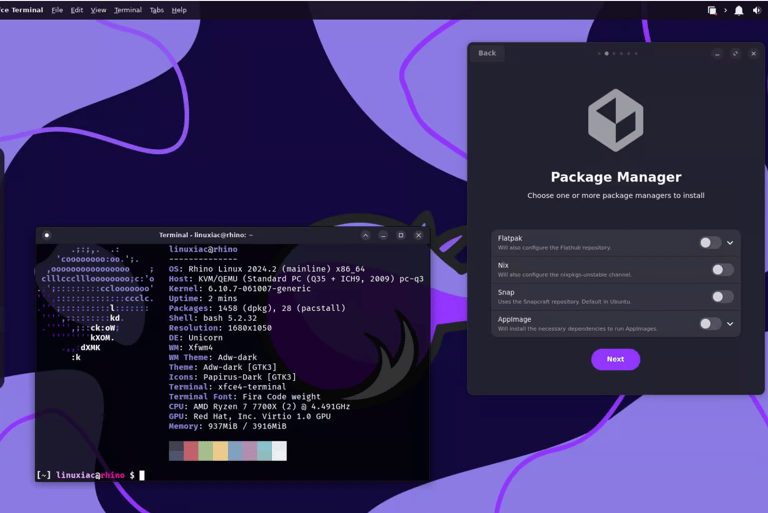Open the Edit menu
768x513 pixels.
(x=77, y=10)
